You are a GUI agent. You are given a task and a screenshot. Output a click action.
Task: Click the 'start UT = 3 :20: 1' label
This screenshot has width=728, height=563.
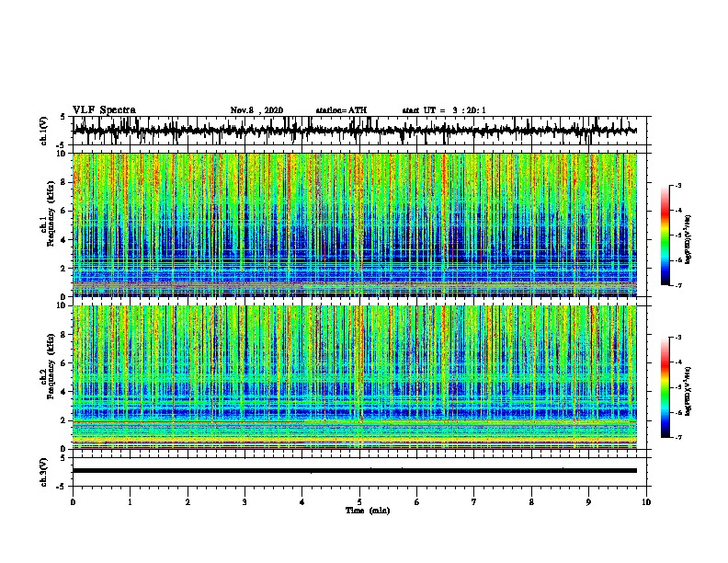click(444, 110)
